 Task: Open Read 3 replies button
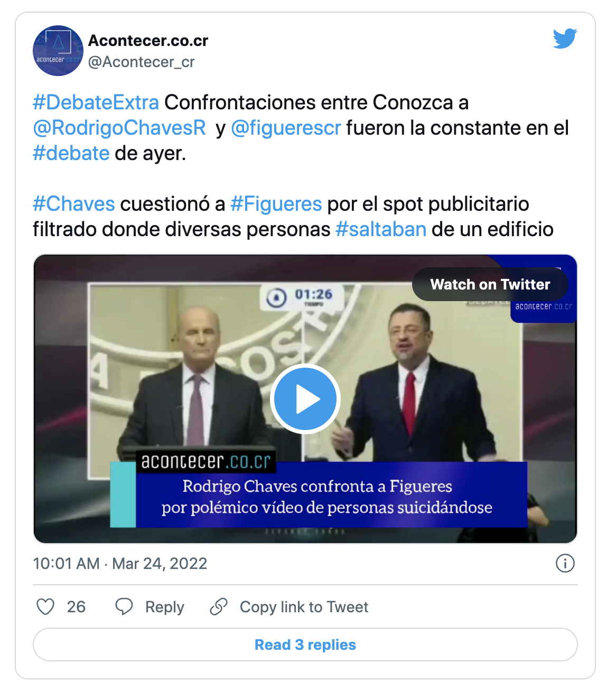(x=305, y=645)
